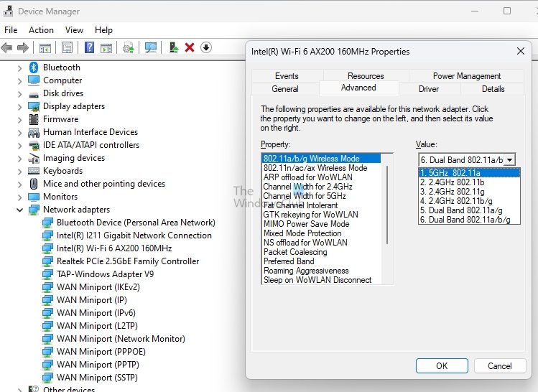The height and width of the screenshot is (392, 538).
Task: Switch to the Details tab
Action: tap(493, 89)
